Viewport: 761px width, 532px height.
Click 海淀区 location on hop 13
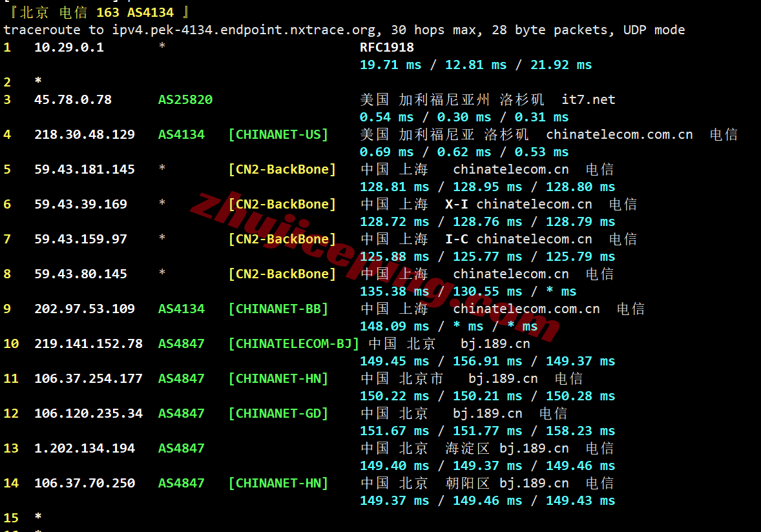[467, 449]
